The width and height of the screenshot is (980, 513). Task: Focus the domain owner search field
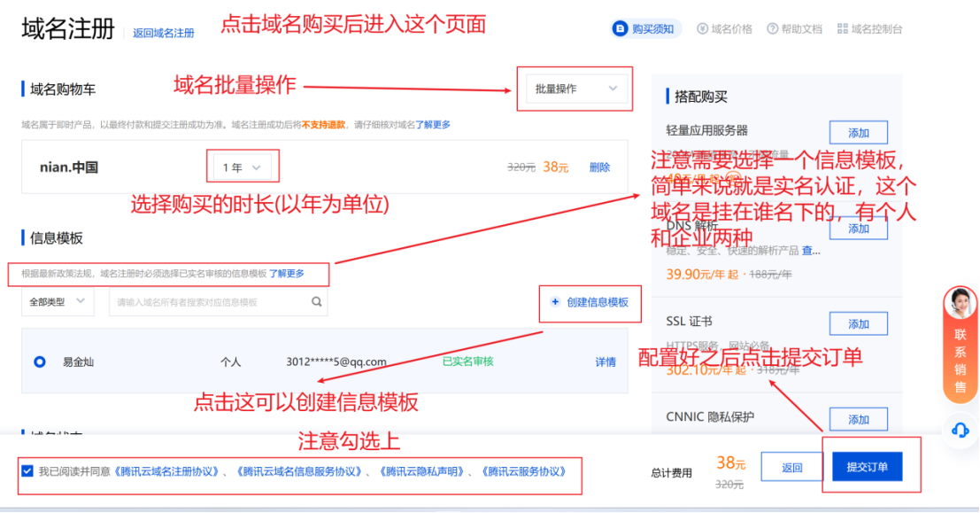click(x=218, y=302)
